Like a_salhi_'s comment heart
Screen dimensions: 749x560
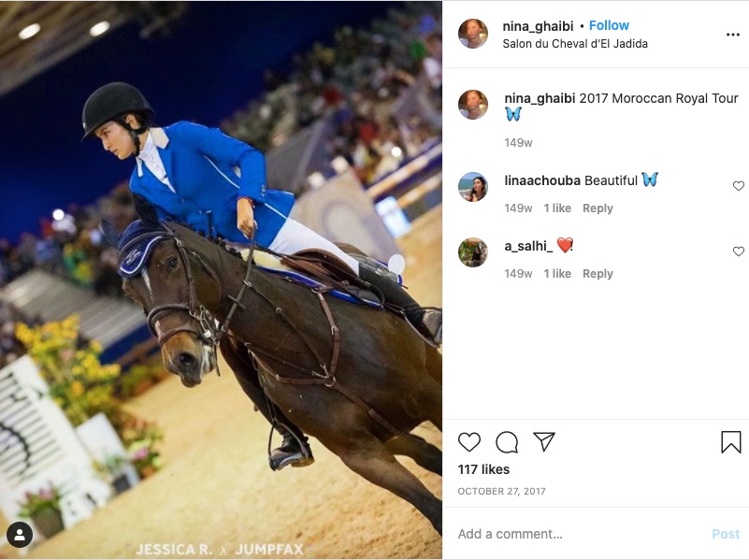pos(739,251)
